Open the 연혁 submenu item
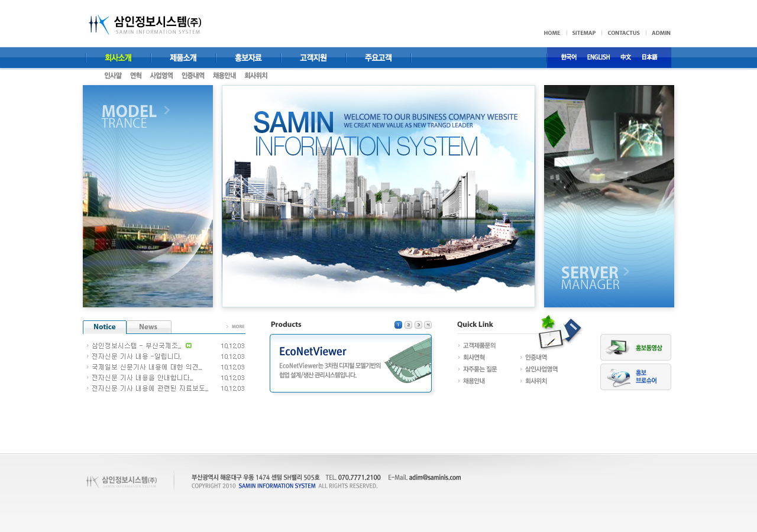757x532 pixels. click(136, 76)
